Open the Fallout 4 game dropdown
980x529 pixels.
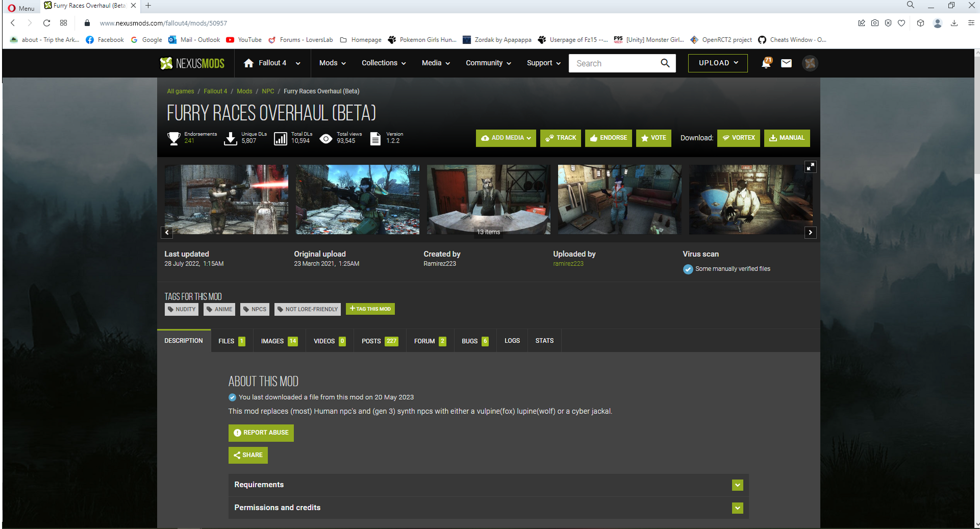(298, 63)
